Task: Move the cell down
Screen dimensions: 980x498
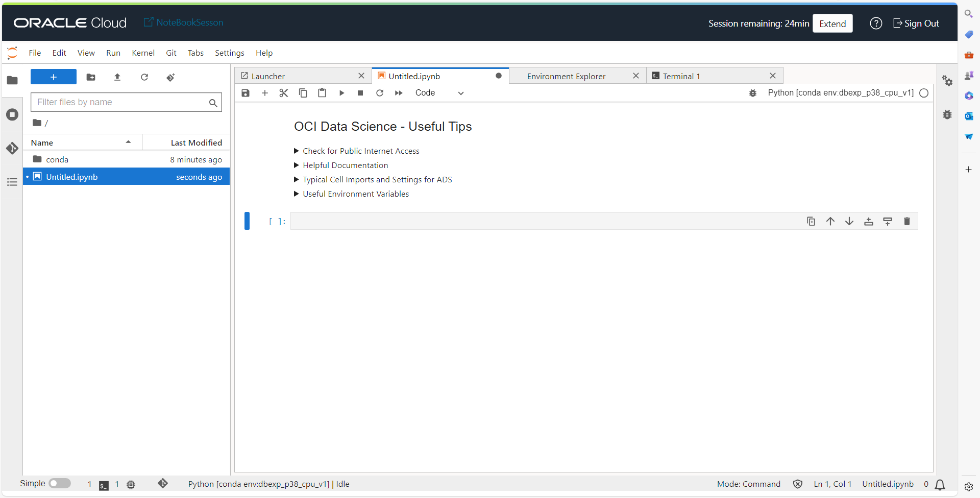Action: click(849, 221)
